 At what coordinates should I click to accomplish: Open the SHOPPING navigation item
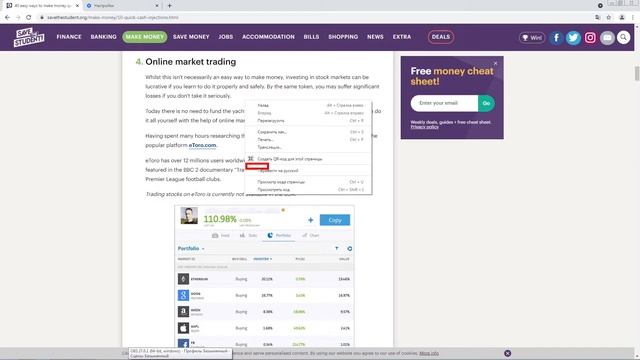343,37
